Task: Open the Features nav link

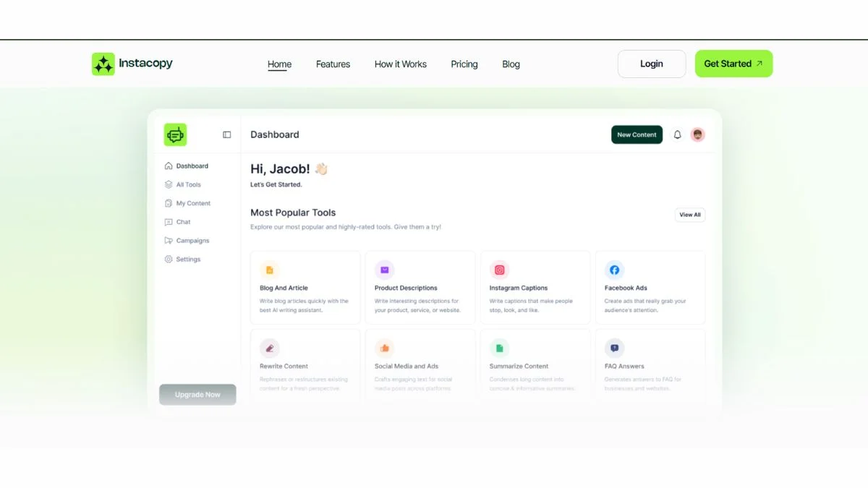Action: [x=333, y=64]
